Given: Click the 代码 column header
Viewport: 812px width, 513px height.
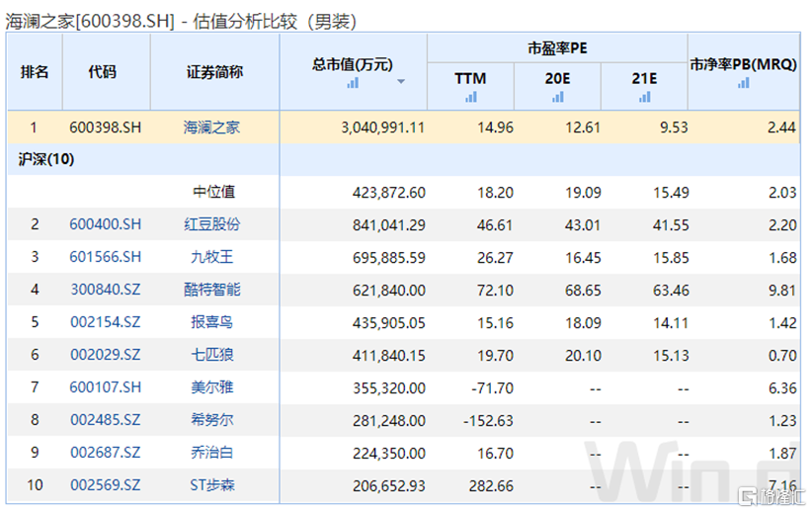Looking at the screenshot, I should (x=102, y=72).
